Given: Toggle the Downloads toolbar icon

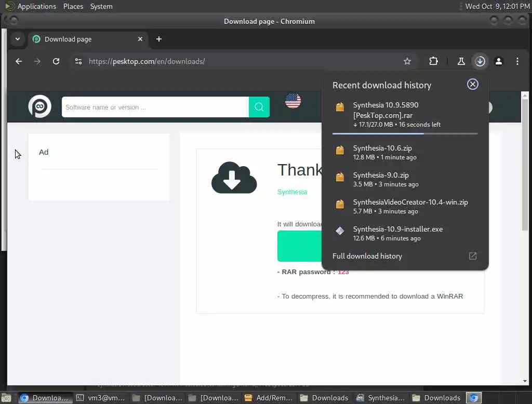Looking at the screenshot, I should (x=480, y=61).
